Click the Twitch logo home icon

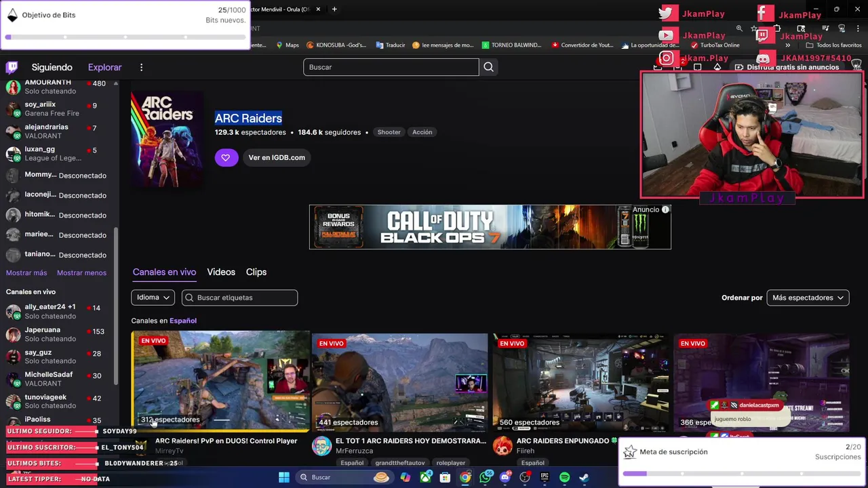12,67
